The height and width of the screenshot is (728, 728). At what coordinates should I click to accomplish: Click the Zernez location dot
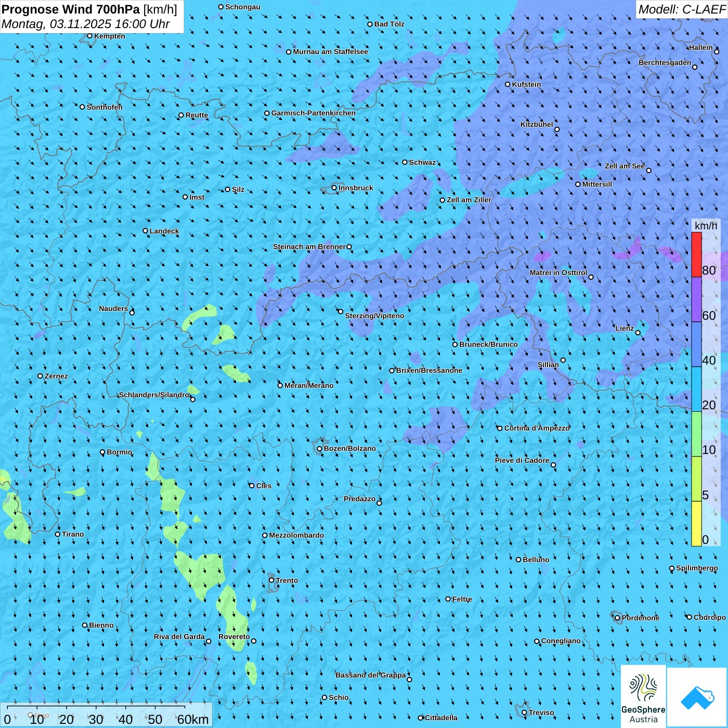(40, 376)
